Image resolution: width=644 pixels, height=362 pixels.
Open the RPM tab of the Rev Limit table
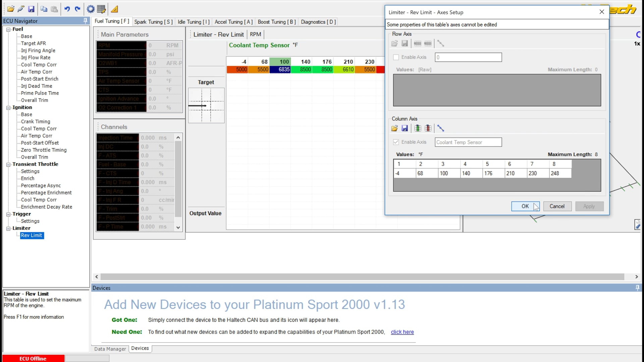tap(255, 34)
